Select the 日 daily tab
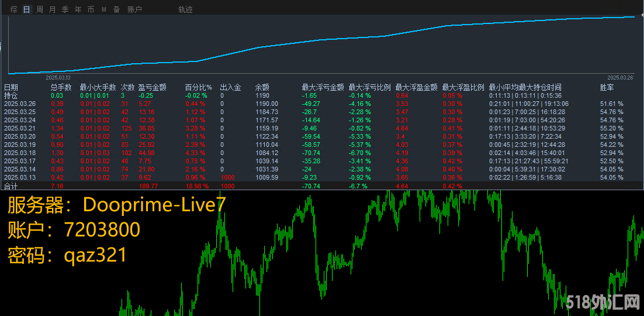This screenshot has width=644, height=316. pos(27,9)
